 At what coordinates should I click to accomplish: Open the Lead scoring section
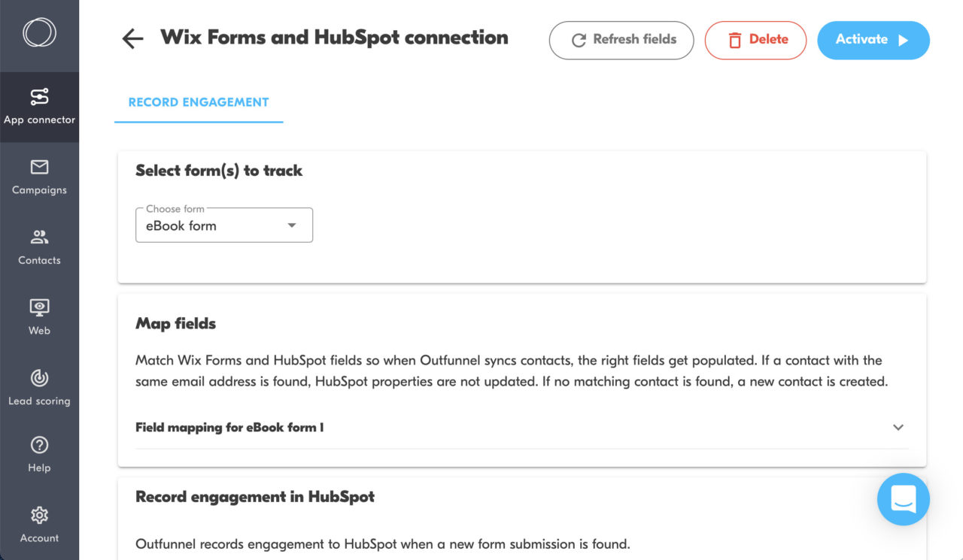[39, 386]
